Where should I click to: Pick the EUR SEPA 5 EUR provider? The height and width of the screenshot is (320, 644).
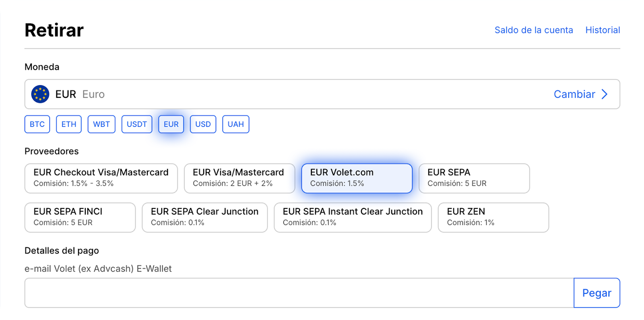click(474, 178)
